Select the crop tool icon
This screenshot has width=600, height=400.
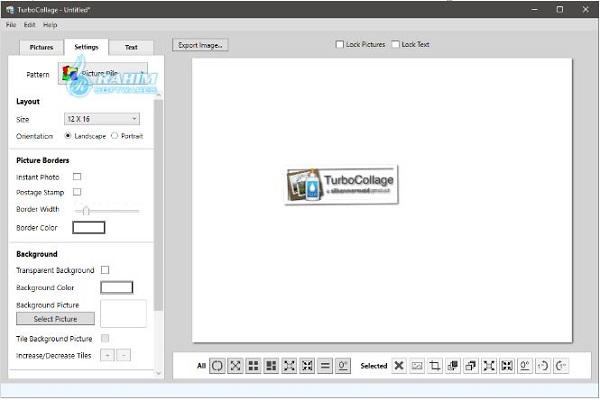(x=435, y=366)
